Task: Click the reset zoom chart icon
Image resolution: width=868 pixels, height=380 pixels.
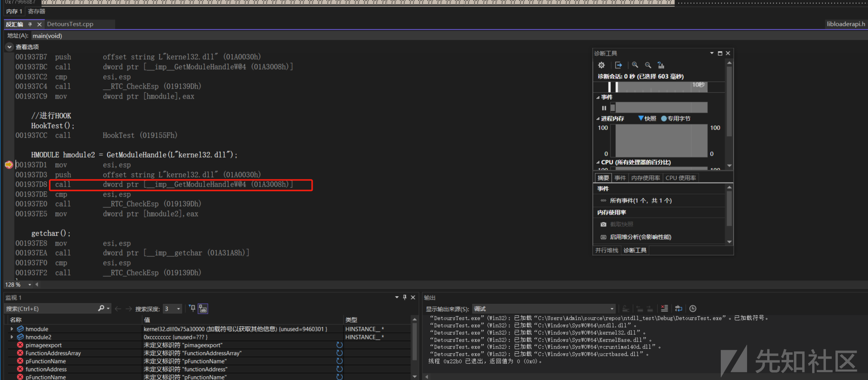Action: coord(661,65)
